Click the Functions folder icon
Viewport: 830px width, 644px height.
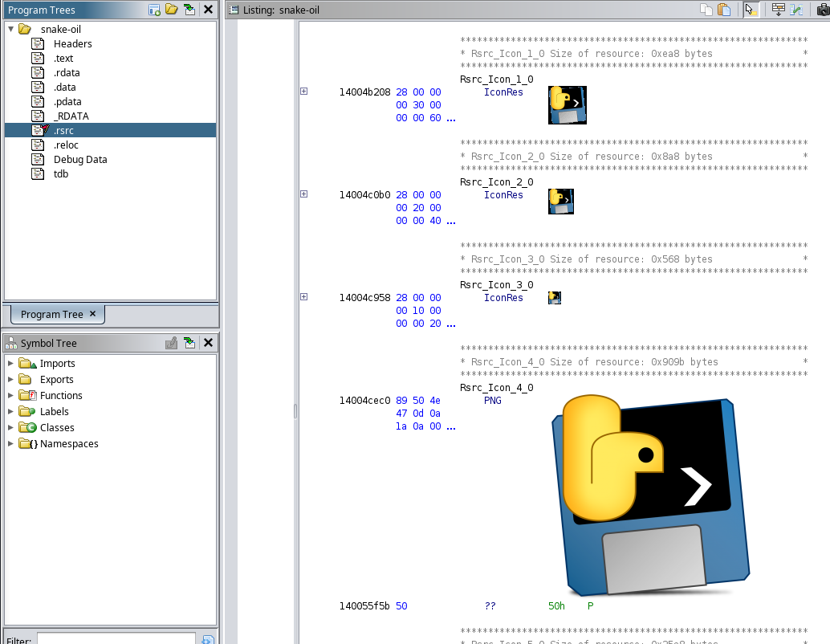tap(27, 395)
